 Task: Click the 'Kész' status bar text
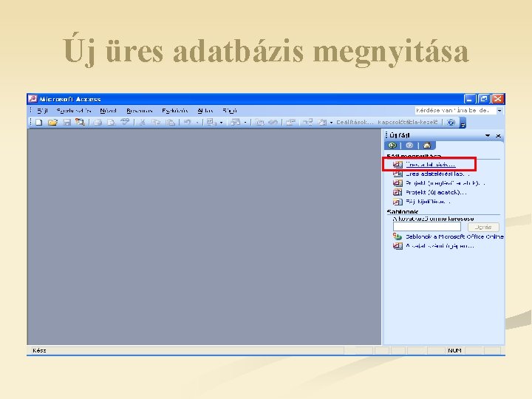point(39,350)
